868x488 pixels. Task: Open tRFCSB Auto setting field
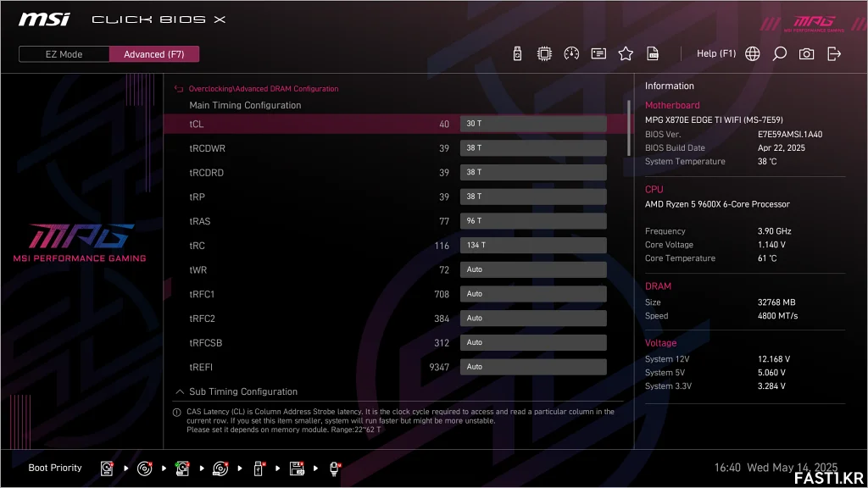coord(533,342)
